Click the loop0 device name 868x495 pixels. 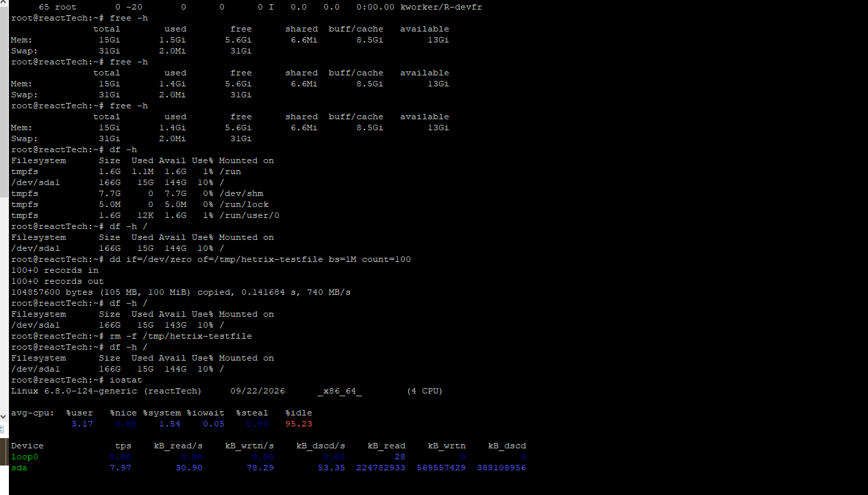(25, 457)
